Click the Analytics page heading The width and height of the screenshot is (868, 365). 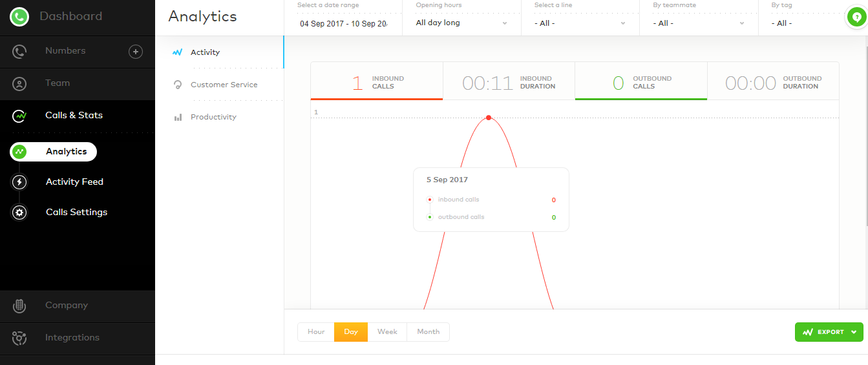202,17
